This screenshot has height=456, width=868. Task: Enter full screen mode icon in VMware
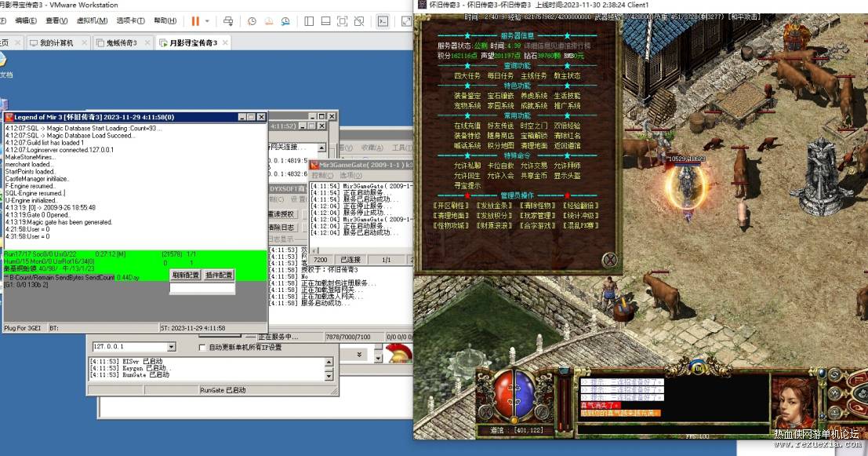[x=343, y=21]
